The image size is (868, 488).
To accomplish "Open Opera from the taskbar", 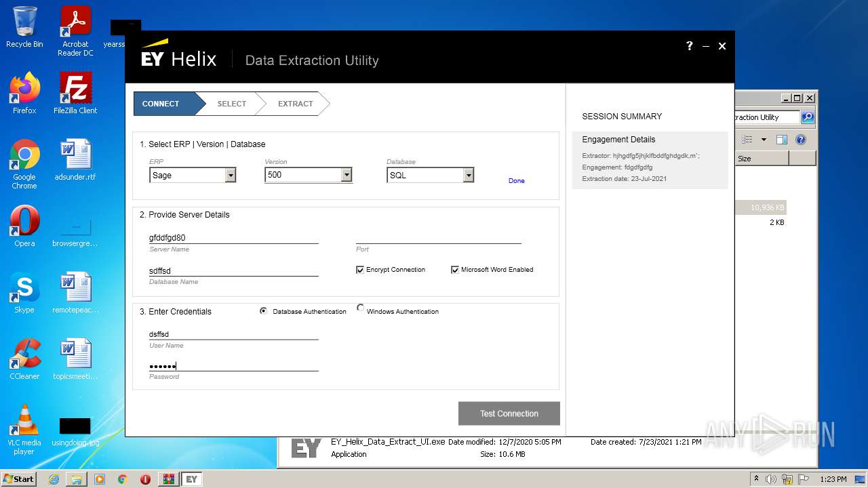I will pos(145,479).
